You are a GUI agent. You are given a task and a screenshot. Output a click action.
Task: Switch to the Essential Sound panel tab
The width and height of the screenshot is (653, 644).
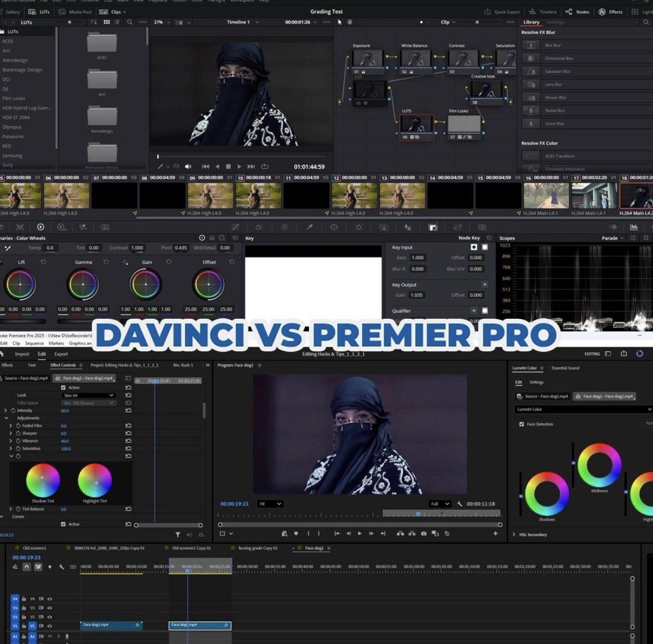565,368
